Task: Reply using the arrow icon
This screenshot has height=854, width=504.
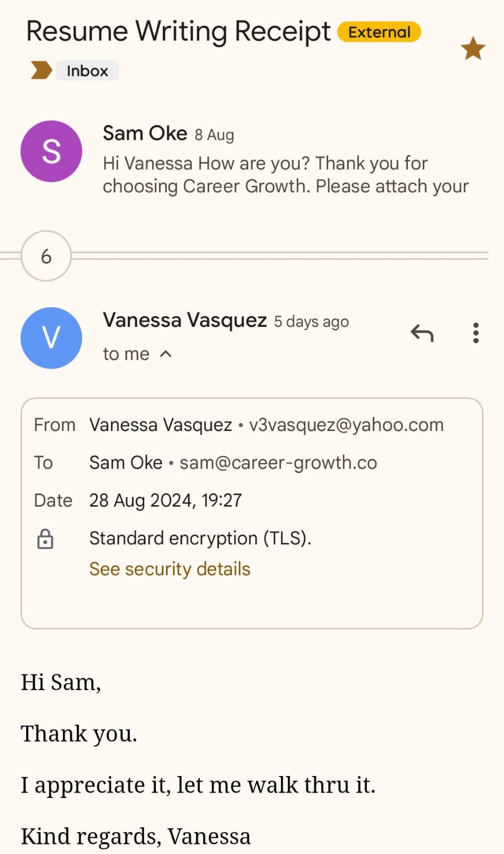Action: (422, 333)
